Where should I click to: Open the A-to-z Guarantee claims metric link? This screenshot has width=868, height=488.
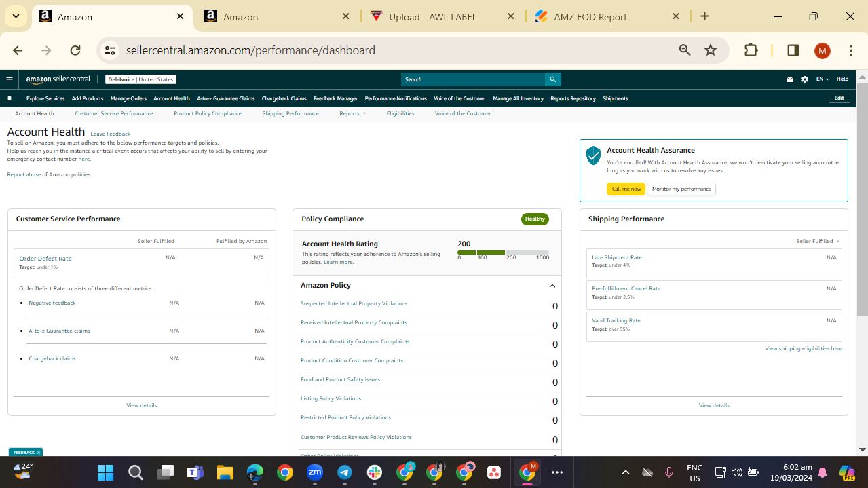click(x=59, y=331)
